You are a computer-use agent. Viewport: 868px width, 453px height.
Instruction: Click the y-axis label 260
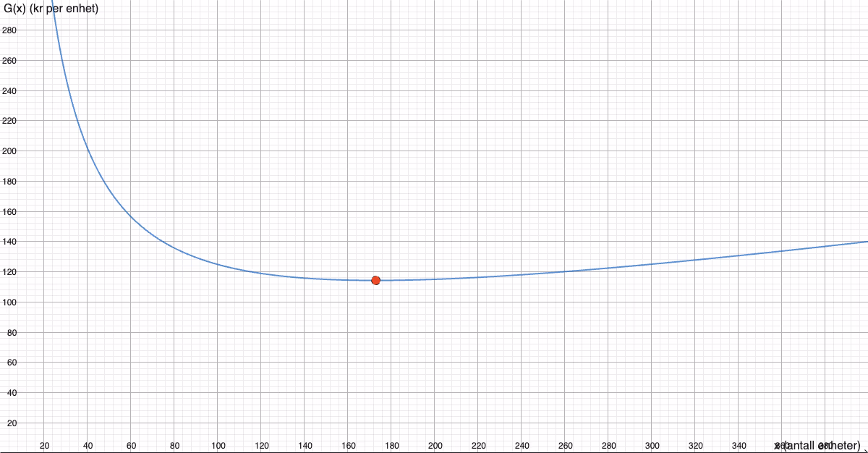[9, 61]
